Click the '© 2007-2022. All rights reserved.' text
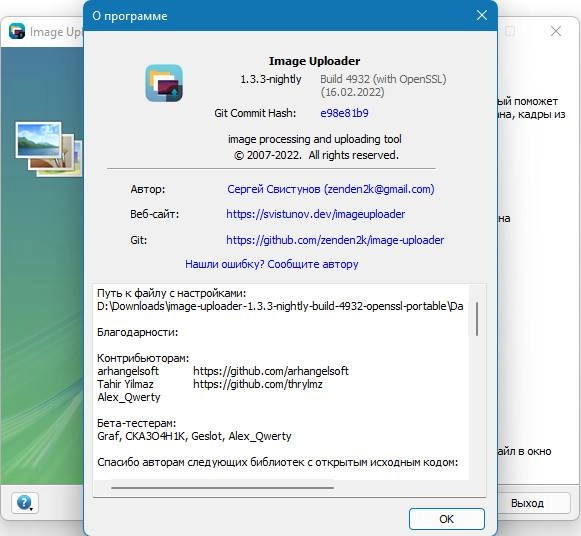 pos(316,155)
